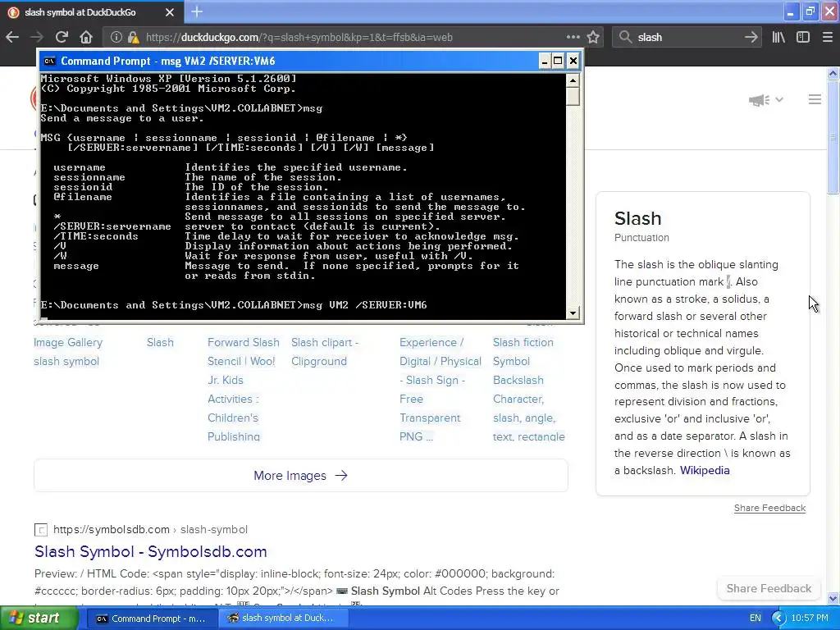Click the browser page scrollbar up arrow

point(833,73)
